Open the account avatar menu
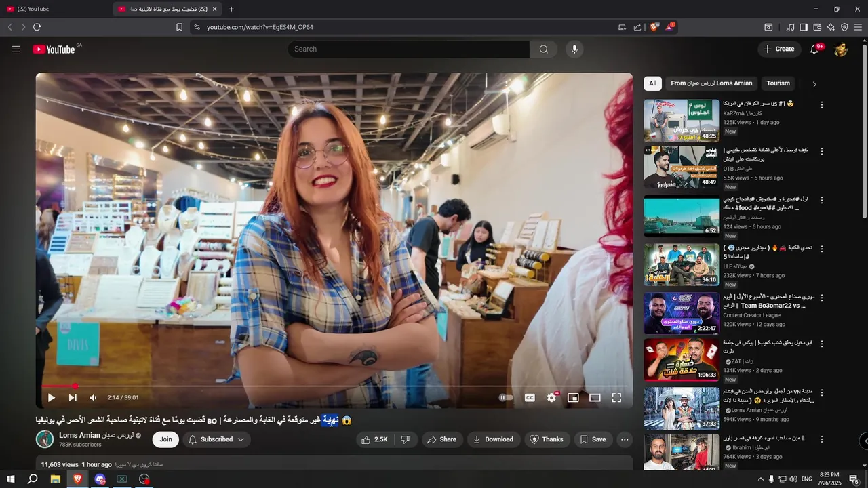Screen dimensions: 868x488 841,49
